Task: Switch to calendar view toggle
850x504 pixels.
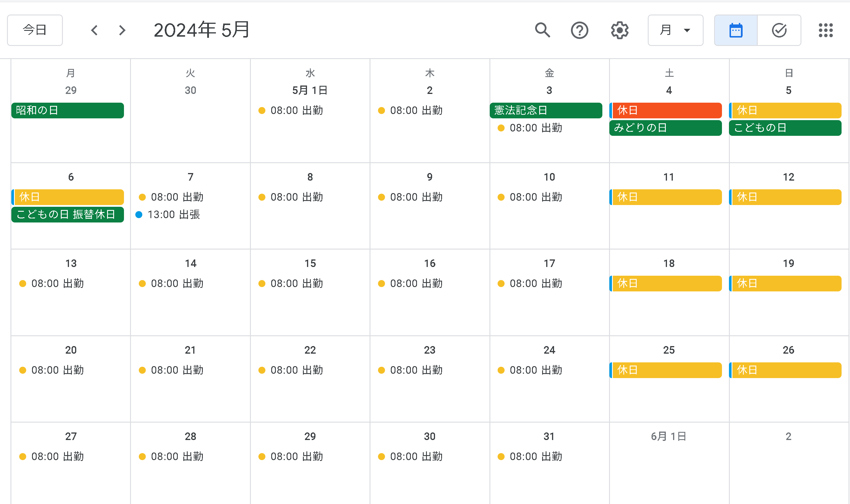Action: pos(736,30)
